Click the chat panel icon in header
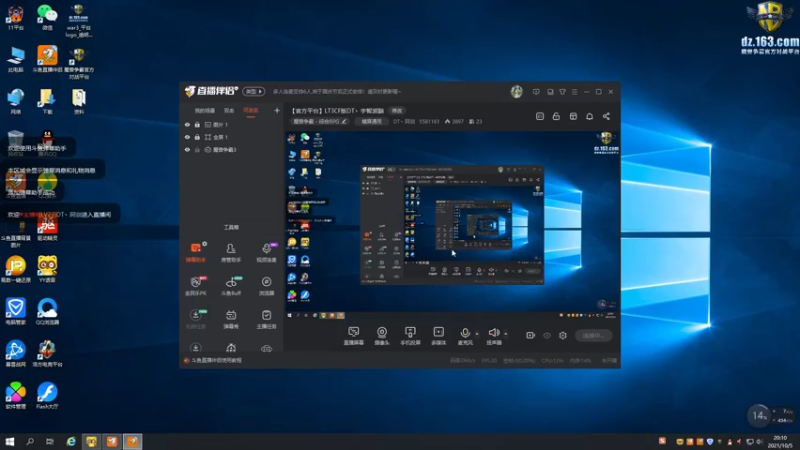Screen dimensions: 800x450 540,116
